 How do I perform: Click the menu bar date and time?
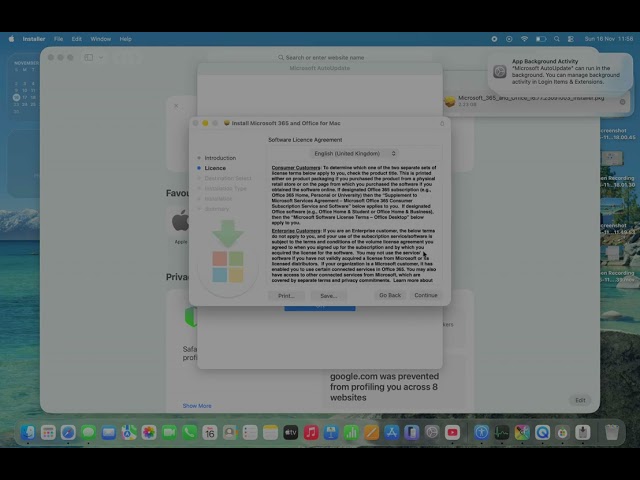point(609,39)
